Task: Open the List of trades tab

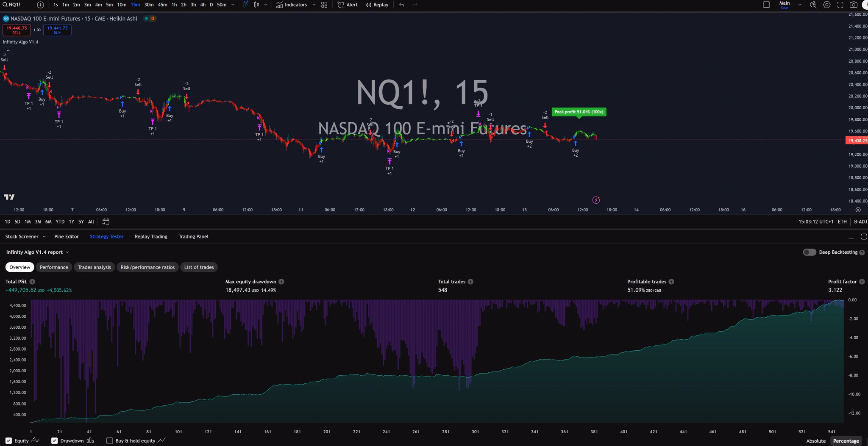Action: point(199,267)
